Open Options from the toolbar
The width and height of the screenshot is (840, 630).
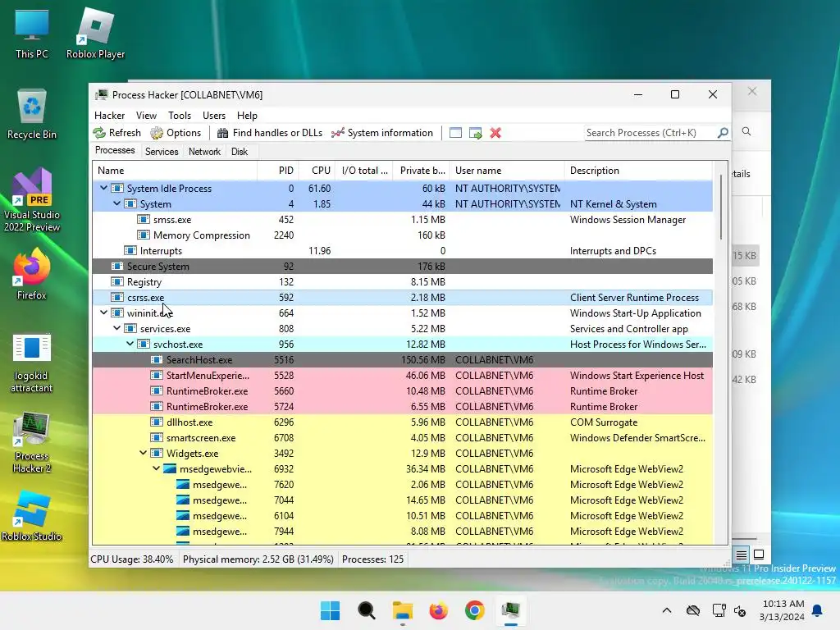tap(176, 133)
